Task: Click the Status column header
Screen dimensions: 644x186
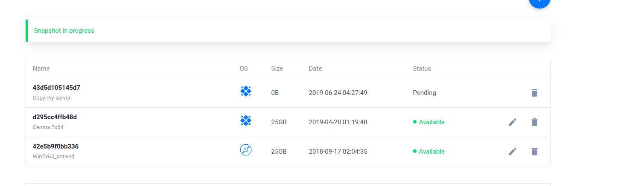Action: (x=422, y=69)
